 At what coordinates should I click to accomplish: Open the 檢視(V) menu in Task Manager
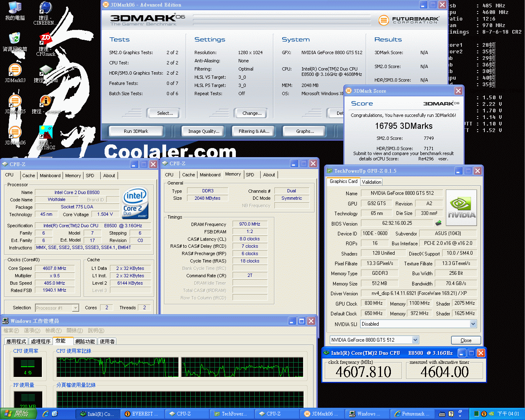53,331
